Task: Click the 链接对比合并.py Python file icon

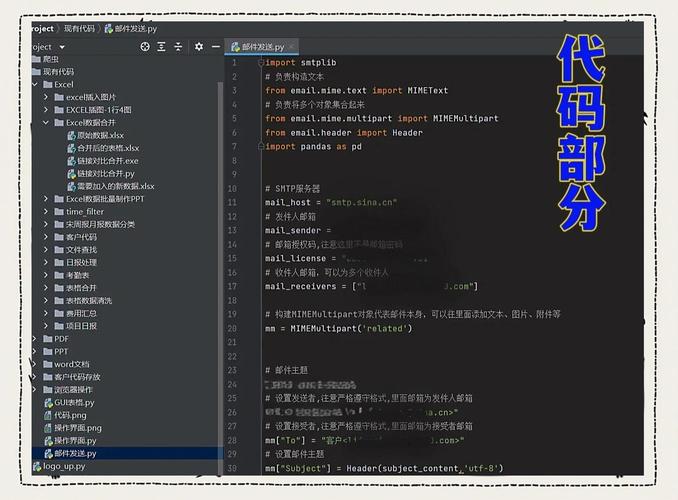Action: [71, 173]
